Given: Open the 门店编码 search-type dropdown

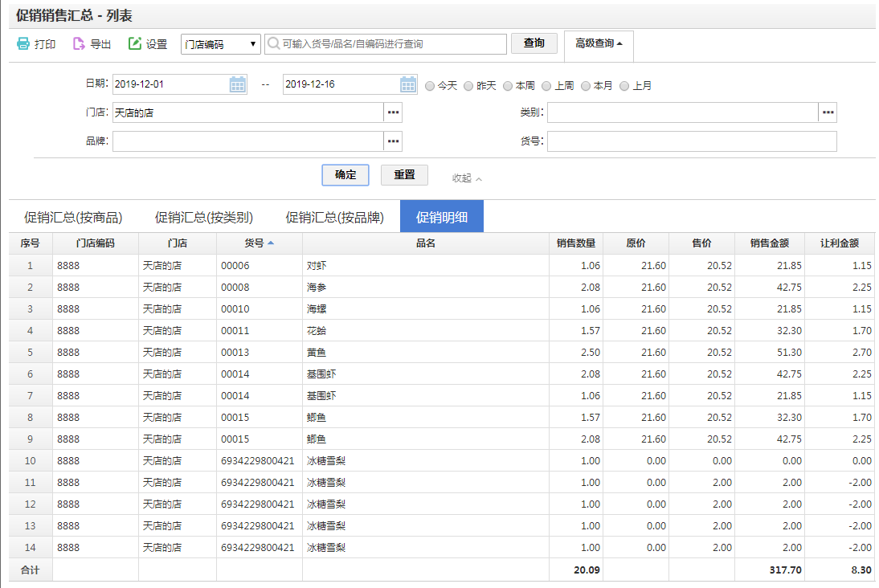Looking at the screenshot, I should pos(221,44).
